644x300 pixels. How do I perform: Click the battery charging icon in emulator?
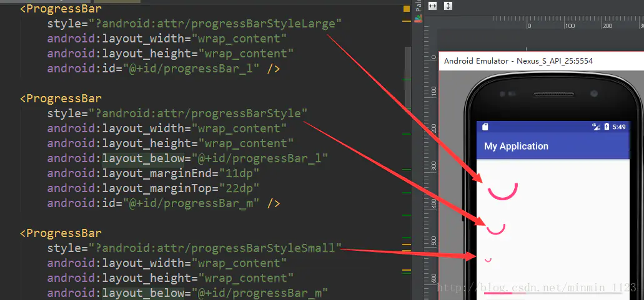607,127
